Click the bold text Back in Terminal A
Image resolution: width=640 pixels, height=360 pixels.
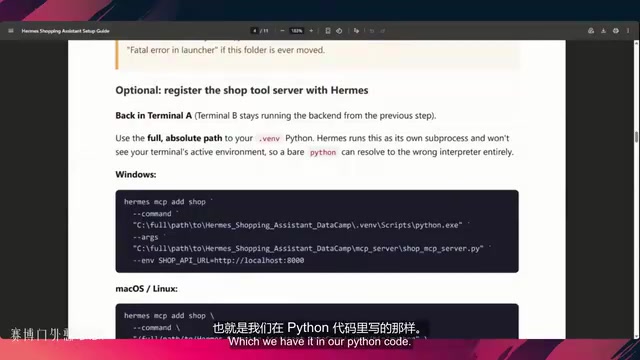click(x=153, y=116)
